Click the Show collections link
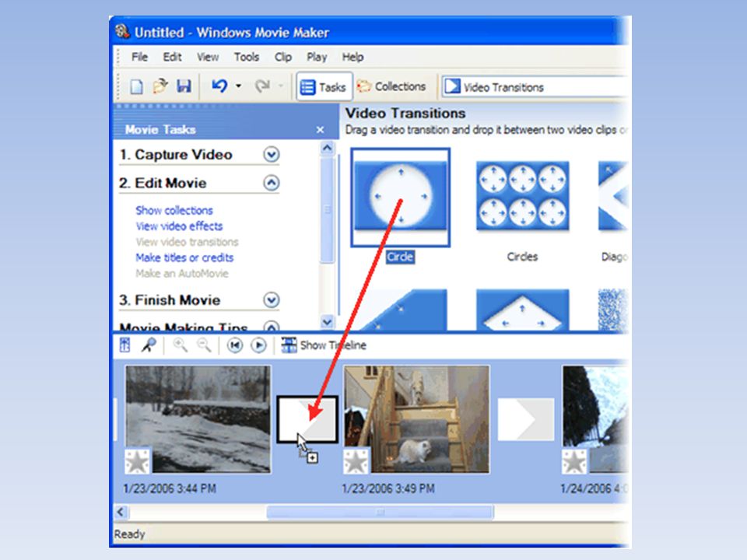This screenshot has width=747, height=560. click(174, 211)
